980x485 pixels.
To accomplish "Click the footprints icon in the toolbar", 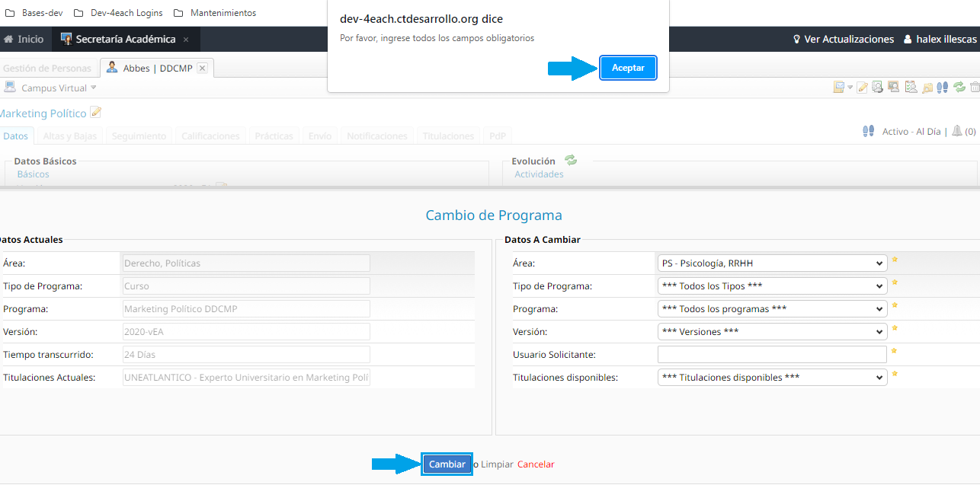I will click(x=942, y=88).
